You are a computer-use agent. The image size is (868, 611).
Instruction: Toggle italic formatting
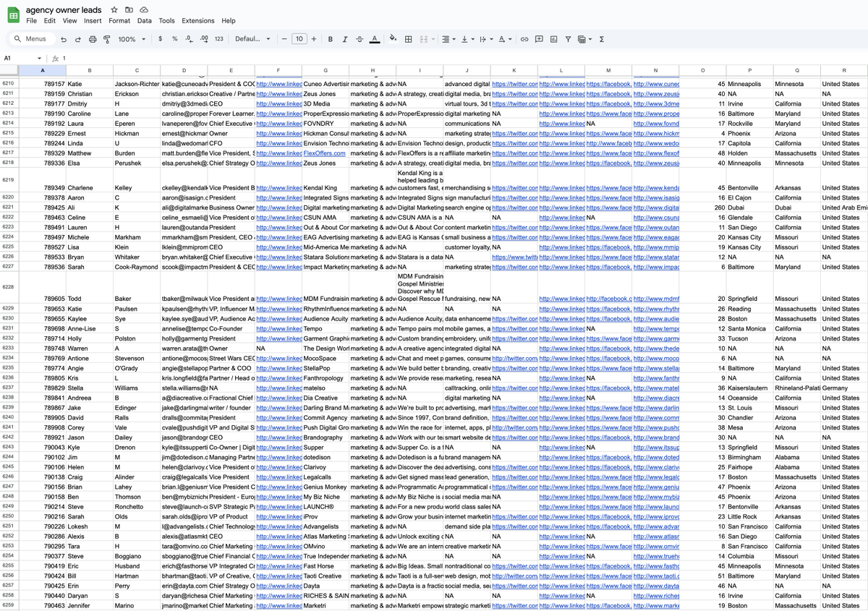345,39
